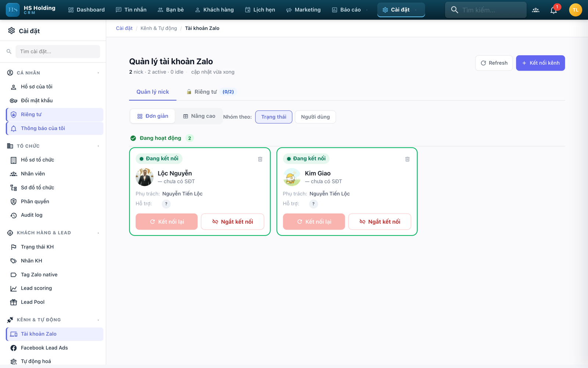
Task: Collapse the Cá nhân section
Action: (x=98, y=73)
